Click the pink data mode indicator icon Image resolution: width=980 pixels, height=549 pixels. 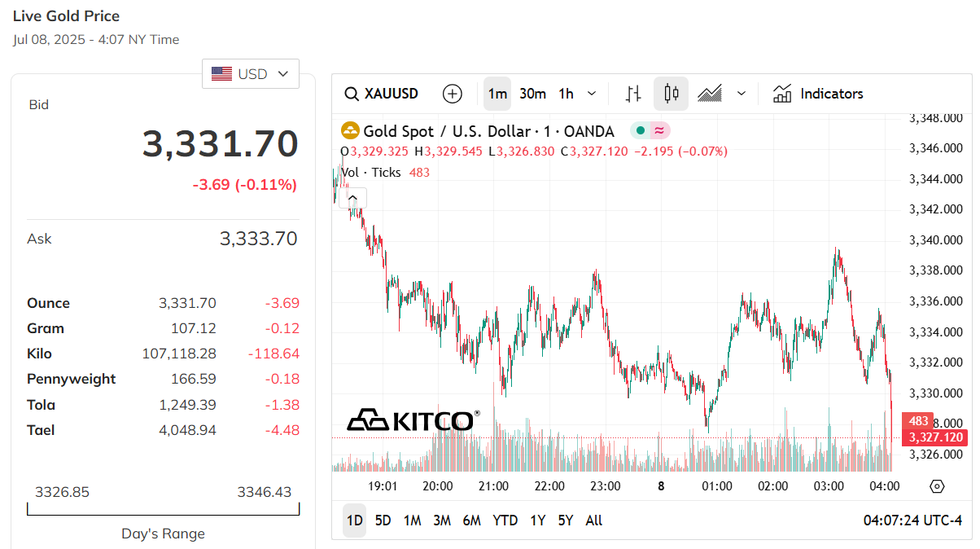[659, 131]
